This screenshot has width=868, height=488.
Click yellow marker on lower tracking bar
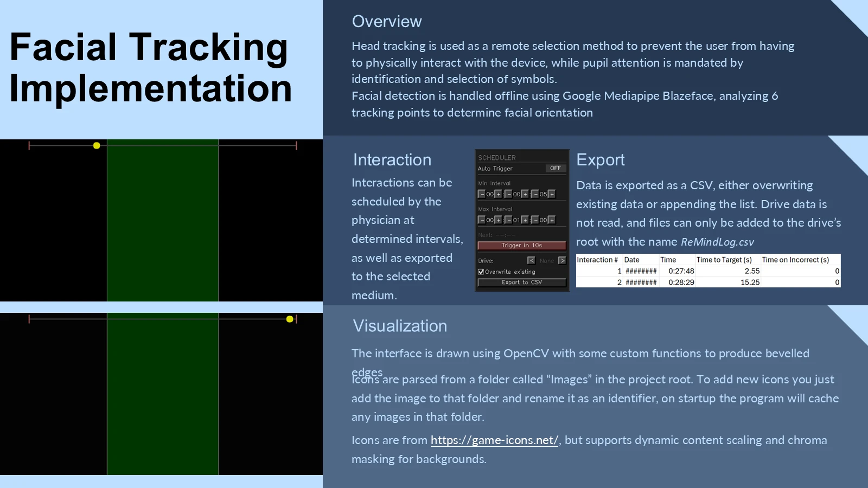(x=290, y=319)
